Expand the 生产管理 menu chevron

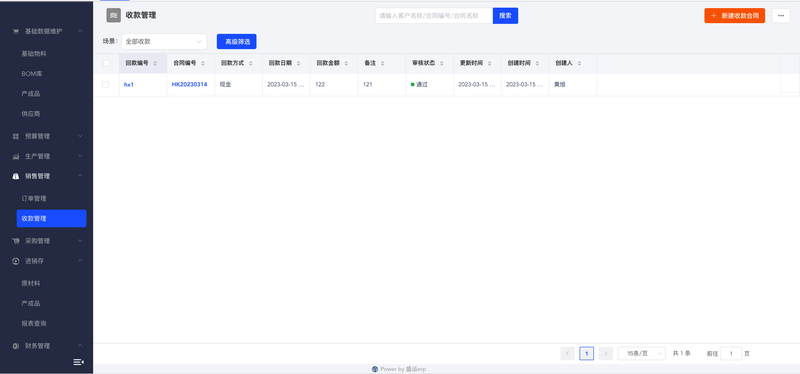point(80,156)
